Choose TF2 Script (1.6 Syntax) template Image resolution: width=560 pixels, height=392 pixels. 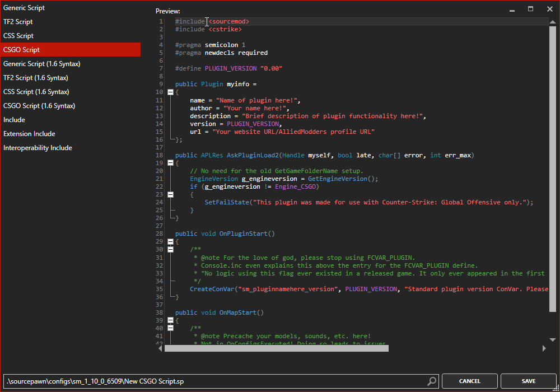tap(71, 77)
